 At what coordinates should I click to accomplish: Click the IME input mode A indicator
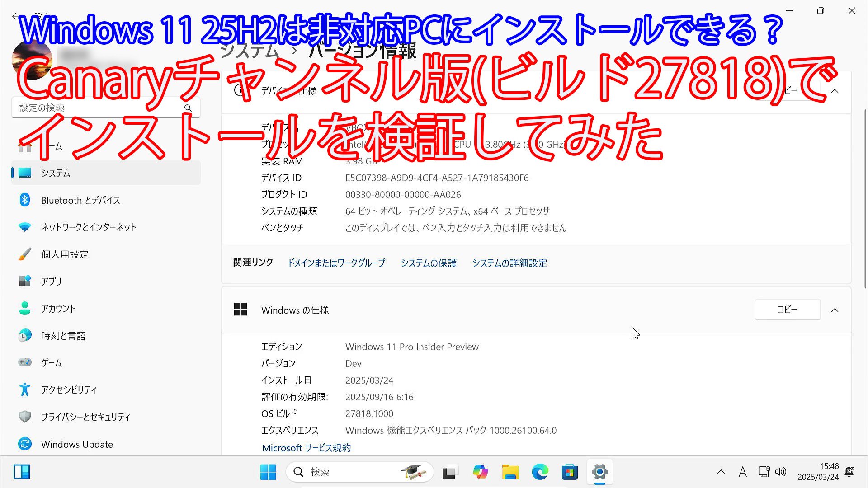pos(742,472)
